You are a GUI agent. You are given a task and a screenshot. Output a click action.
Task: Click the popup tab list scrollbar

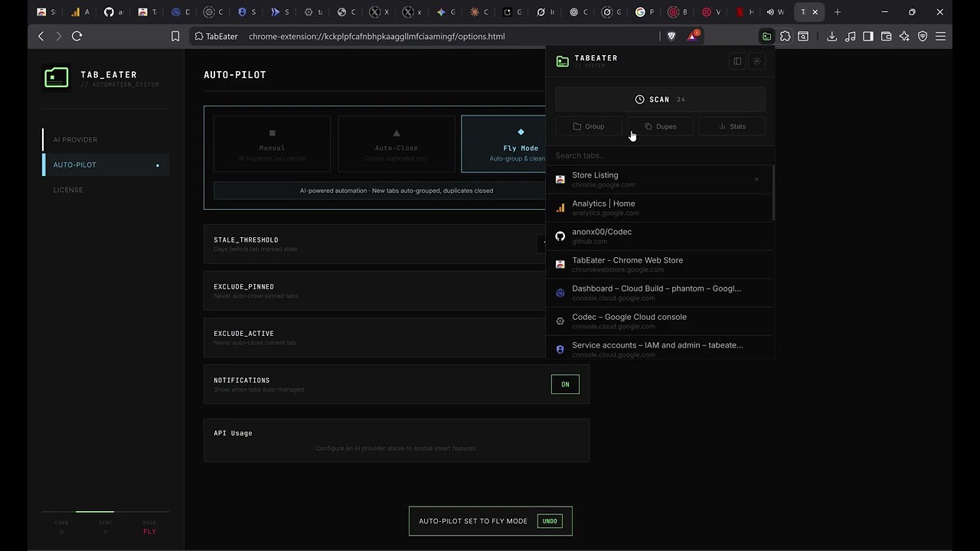point(773,193)
